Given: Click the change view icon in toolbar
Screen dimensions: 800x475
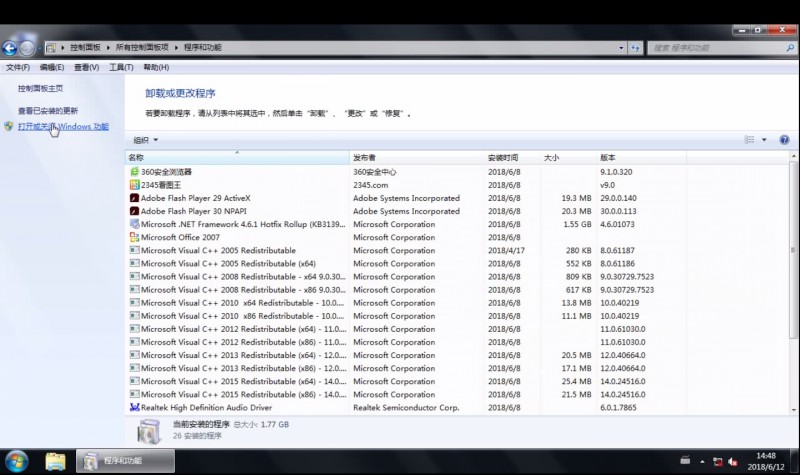Looking at the screenshot, I should tap(749, 140).
